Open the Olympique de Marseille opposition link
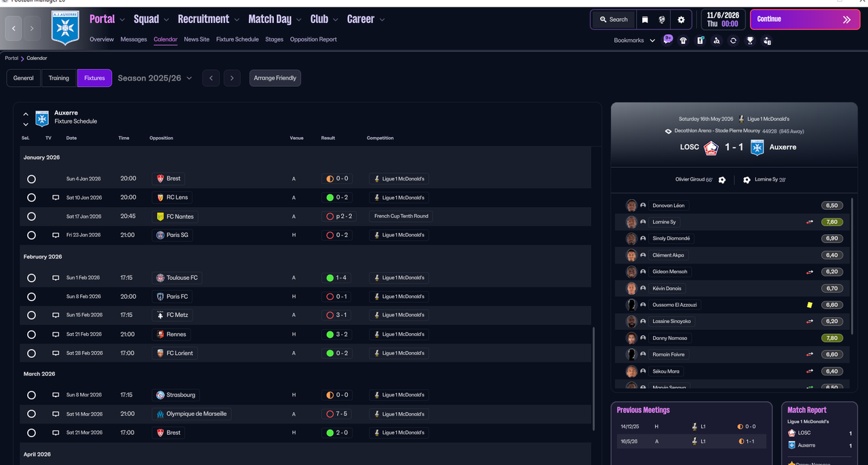This screenshot has width=868, height=465. click(x=191, y=414)
